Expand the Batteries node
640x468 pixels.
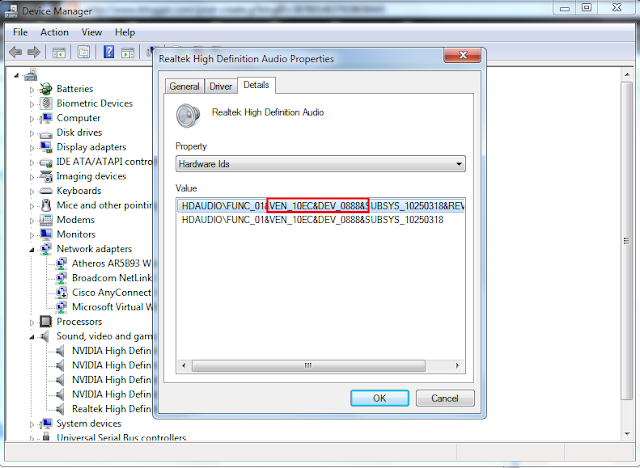32,89
